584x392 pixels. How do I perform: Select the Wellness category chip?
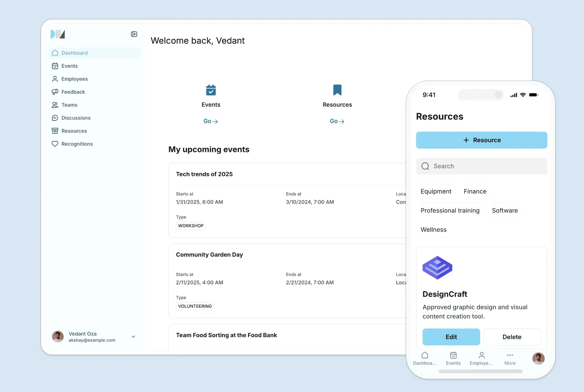pyautogui.click(x=433, y=230)
